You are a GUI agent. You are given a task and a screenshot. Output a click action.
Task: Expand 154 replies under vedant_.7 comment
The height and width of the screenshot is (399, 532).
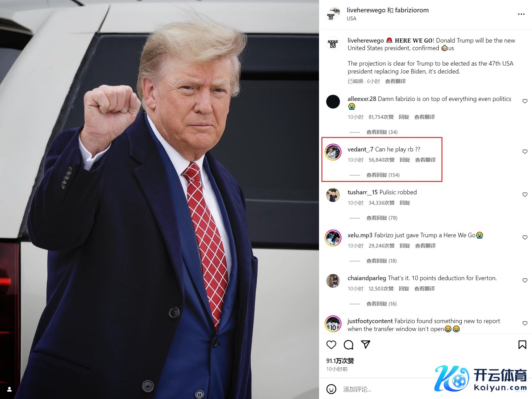tap(383, 175)
